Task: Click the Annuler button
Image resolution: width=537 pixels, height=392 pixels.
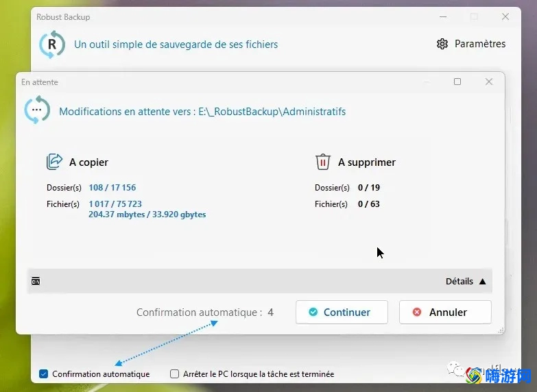Action: point(445,313)
